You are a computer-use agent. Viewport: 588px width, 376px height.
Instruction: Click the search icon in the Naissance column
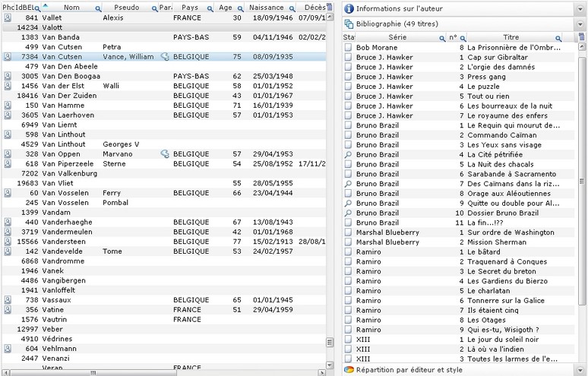coord(292,7)
